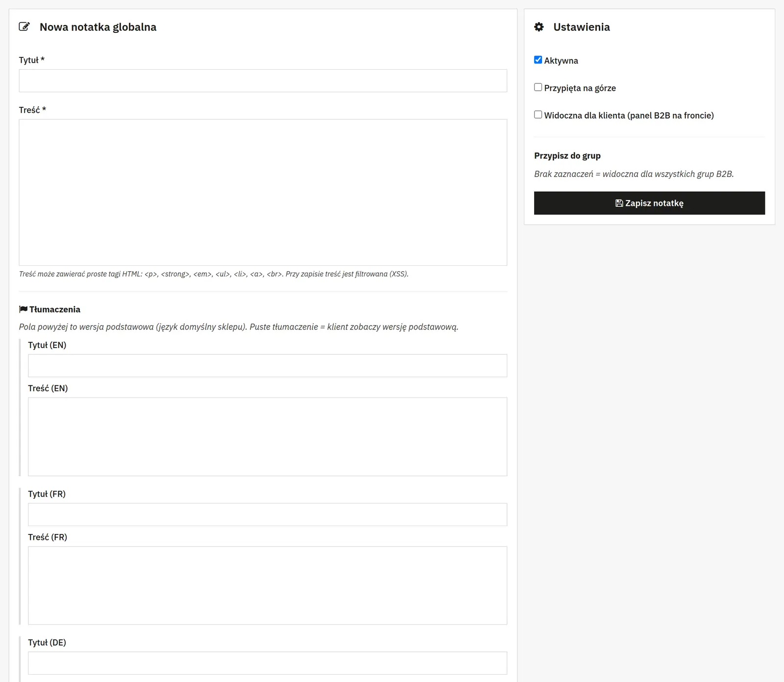Screen dimensions: 784x682
Task: Click the Ustawienia heading text
Action: (582, 27)
